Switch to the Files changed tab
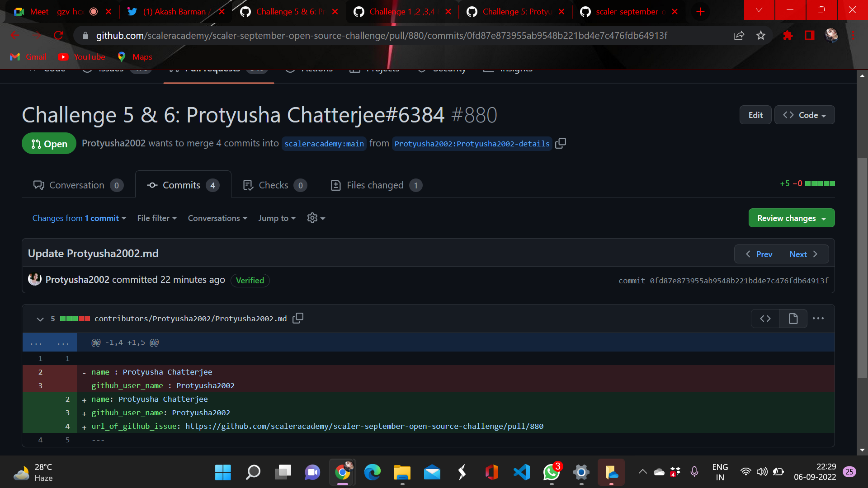 pyautogui.click(x=375, y=185)
